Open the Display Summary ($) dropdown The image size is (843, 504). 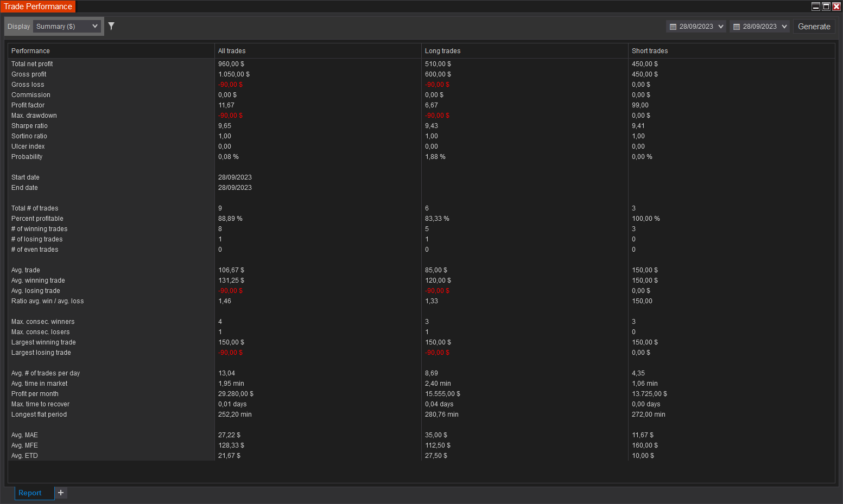(67, 26)
